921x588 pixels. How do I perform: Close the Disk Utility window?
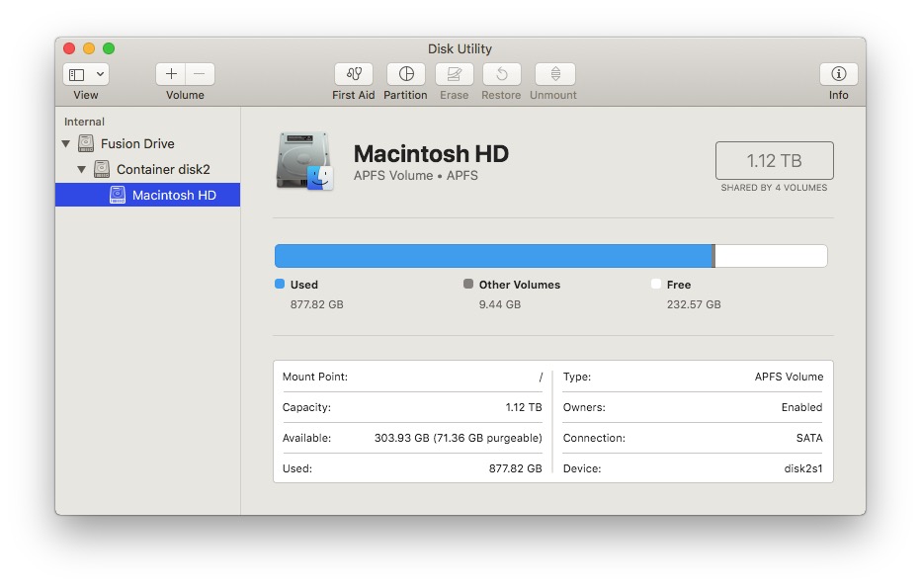click(69, 48)
